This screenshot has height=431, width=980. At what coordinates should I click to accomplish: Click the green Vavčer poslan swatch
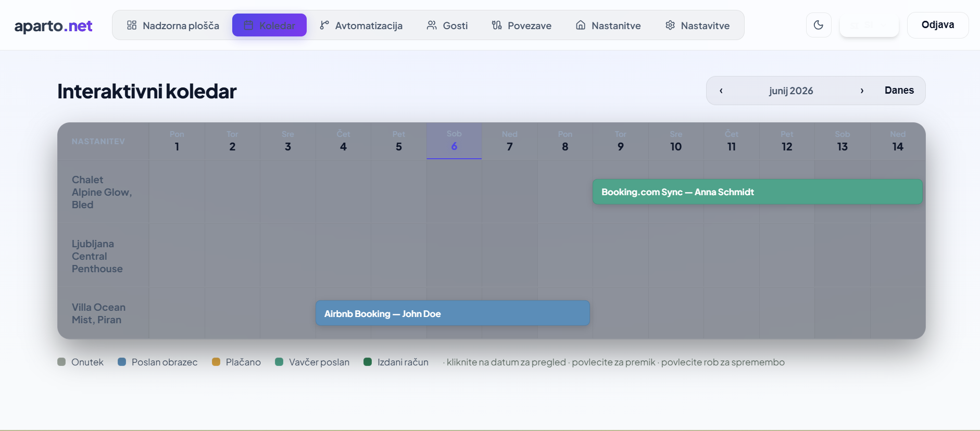[279, 362]
